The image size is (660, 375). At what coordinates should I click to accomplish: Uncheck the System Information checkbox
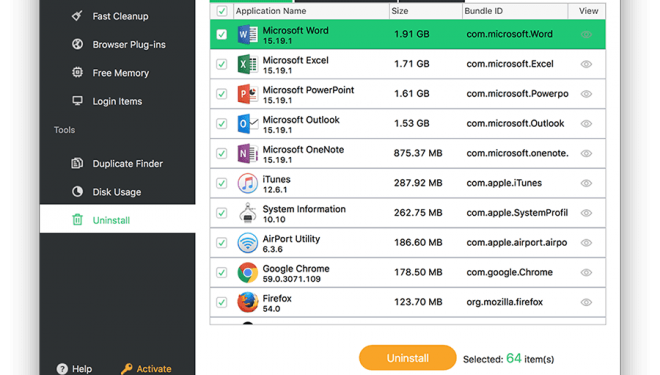(x=222, y=213)
